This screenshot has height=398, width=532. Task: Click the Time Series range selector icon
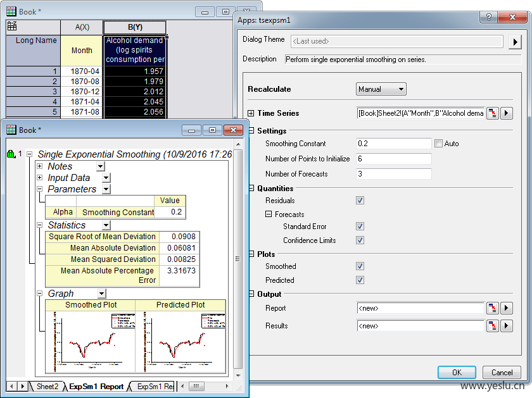(492, 113)
